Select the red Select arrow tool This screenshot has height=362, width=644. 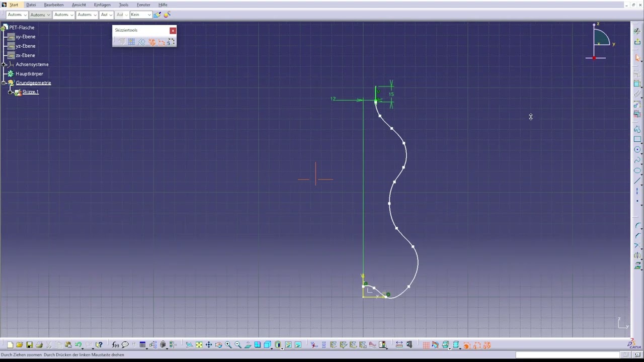[x=637, y=58]
